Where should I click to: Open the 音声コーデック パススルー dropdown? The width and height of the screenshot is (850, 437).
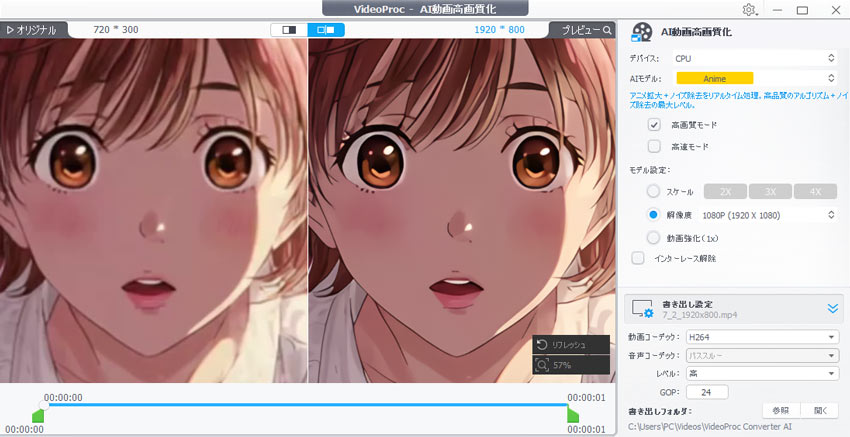(762, 356)
